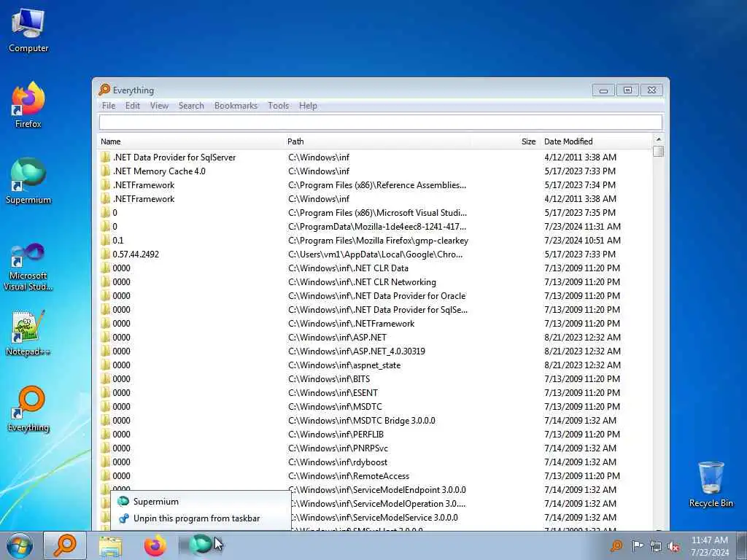747x560 pixels.
Task: Minimize the Everything window
Action: 603,90
